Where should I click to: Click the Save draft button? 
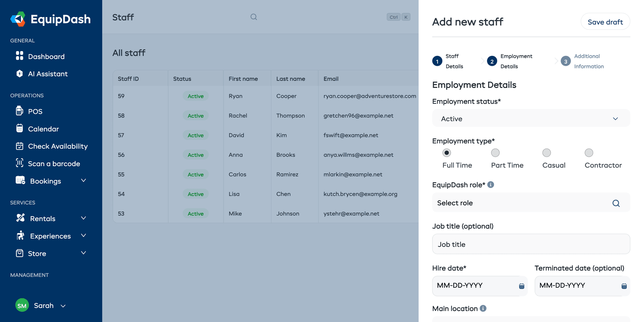(605, 21)
